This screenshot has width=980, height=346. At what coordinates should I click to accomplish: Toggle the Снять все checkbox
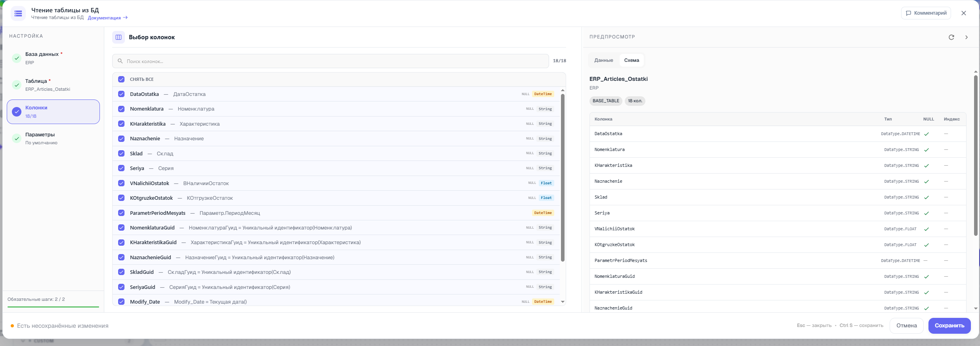click(x=121, y=79)
